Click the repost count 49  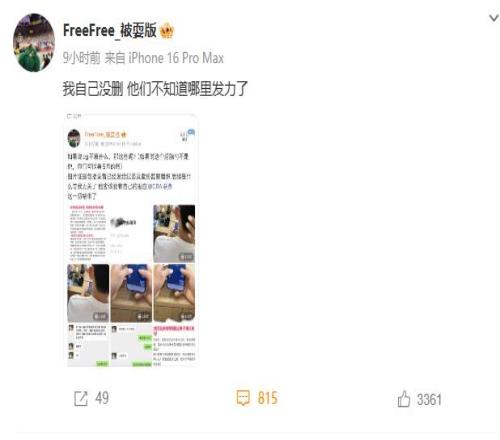point(102,398)
